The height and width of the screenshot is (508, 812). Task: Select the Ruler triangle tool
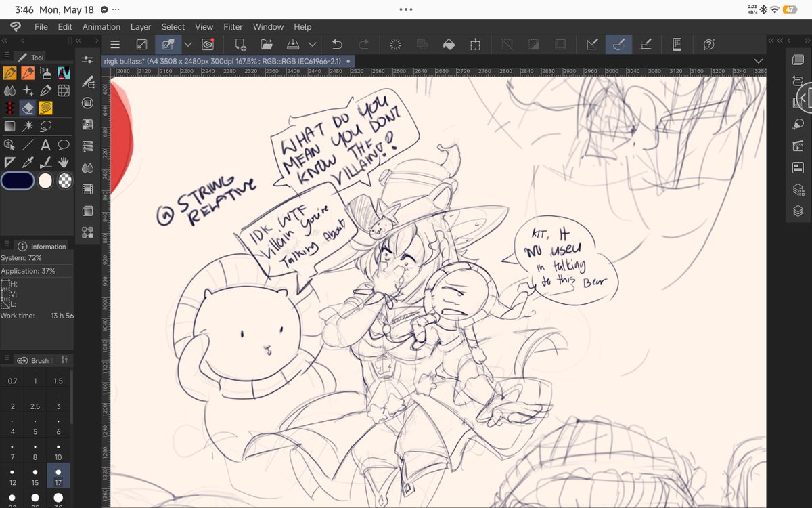(x=9, y=162)
